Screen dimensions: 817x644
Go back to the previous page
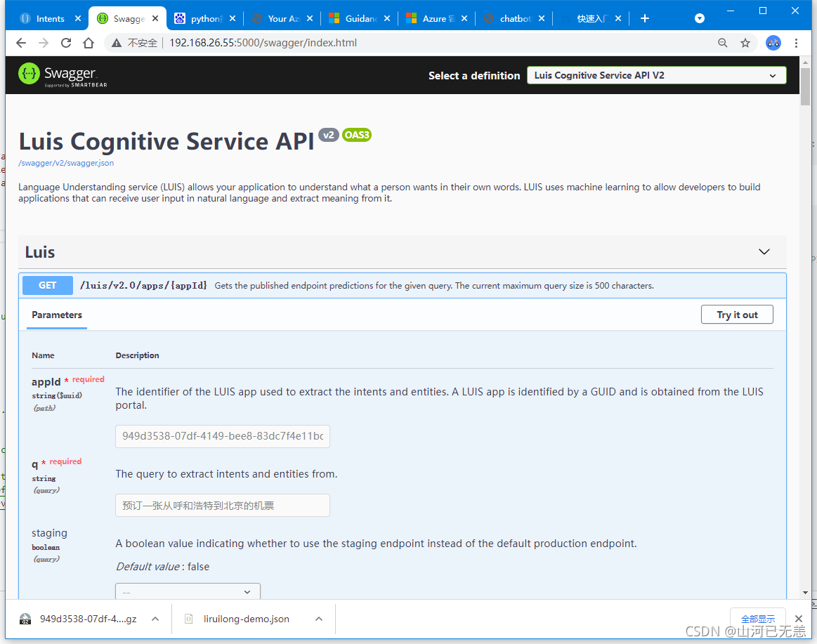(x=21, y=43)
